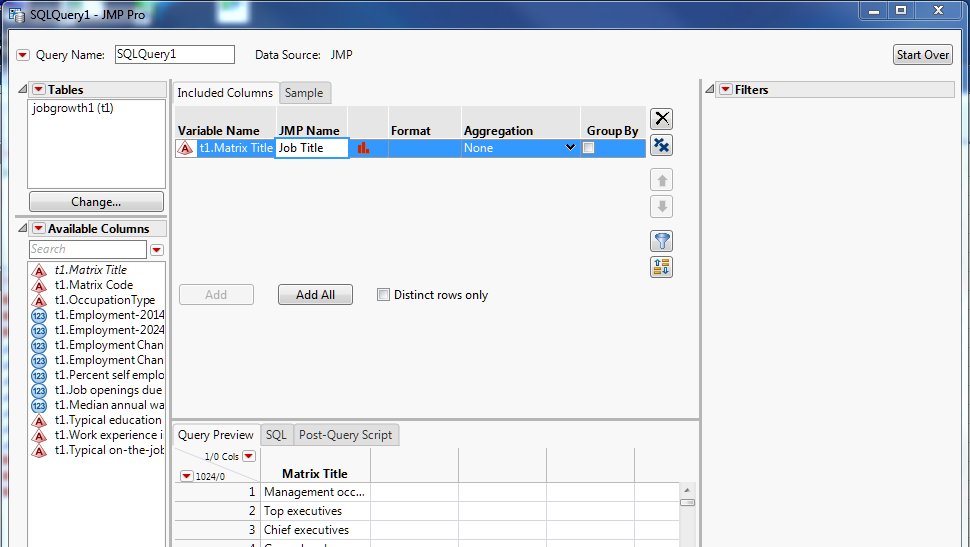The width and height of the screenshot is (970, 547).
Task: Select t1.Matrix Title in Available Columns
Action: [90, 270]
